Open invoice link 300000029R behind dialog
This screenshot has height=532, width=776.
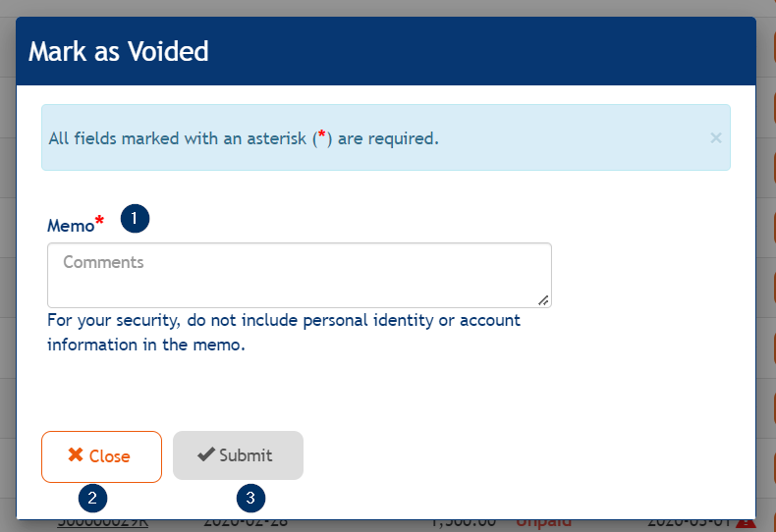click(102, 523)
